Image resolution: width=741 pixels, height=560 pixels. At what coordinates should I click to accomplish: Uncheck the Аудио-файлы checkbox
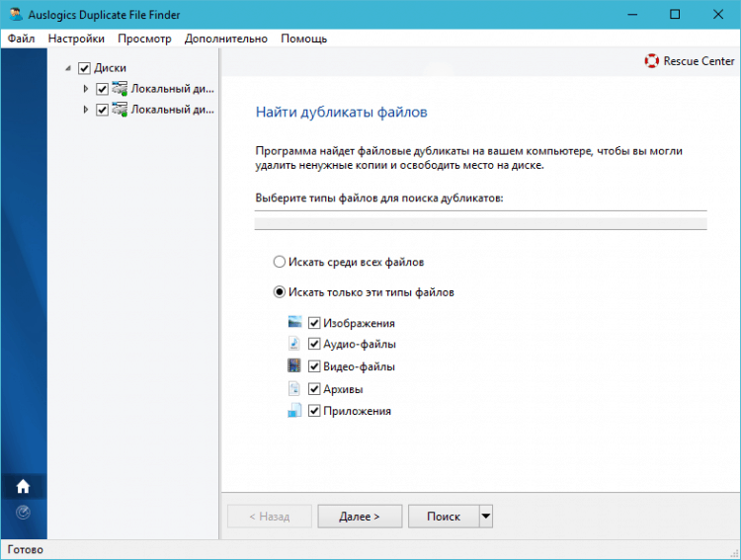[314, 344]
